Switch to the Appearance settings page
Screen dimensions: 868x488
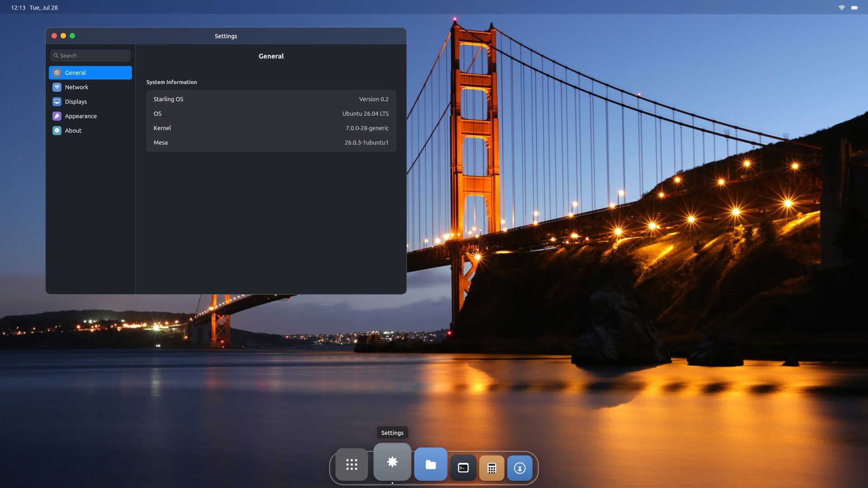click(x=90, y=116)
